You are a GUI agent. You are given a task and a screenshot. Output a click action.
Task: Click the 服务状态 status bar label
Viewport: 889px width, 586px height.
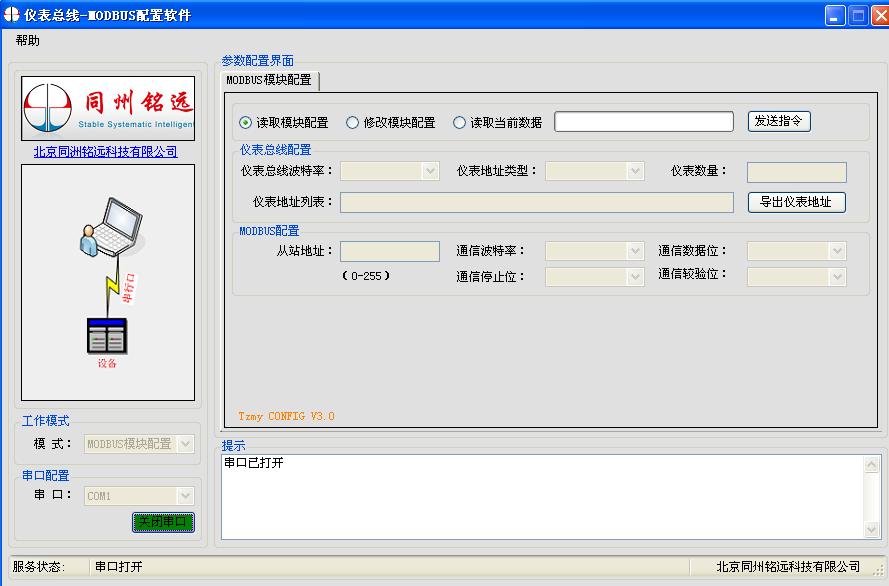tap(39, 567)
